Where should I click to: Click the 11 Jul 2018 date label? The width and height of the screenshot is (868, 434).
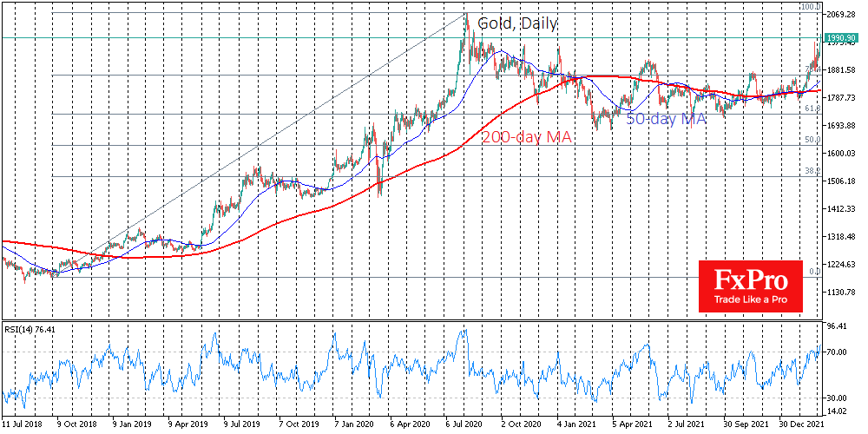click(x=22, y=426)
